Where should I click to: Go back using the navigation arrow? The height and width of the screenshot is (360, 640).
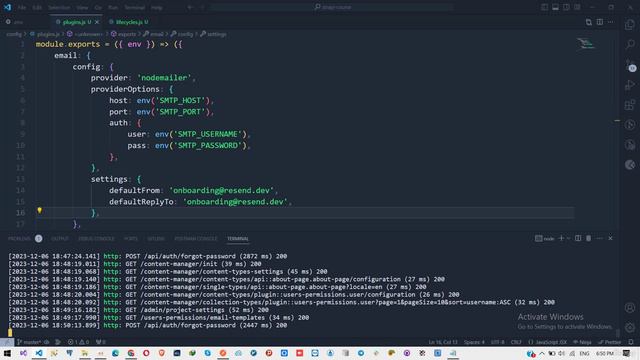coord(190,7)
